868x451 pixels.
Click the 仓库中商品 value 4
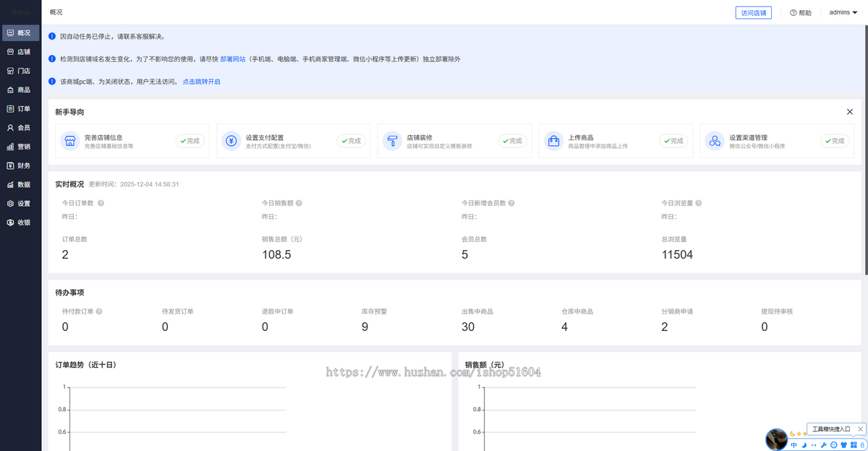pos(564,327)
